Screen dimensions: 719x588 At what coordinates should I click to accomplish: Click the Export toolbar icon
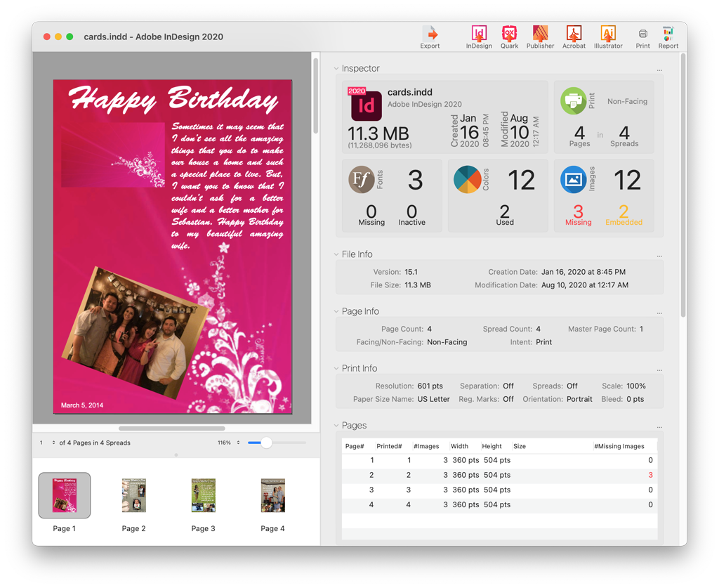(x=430, y=37)
